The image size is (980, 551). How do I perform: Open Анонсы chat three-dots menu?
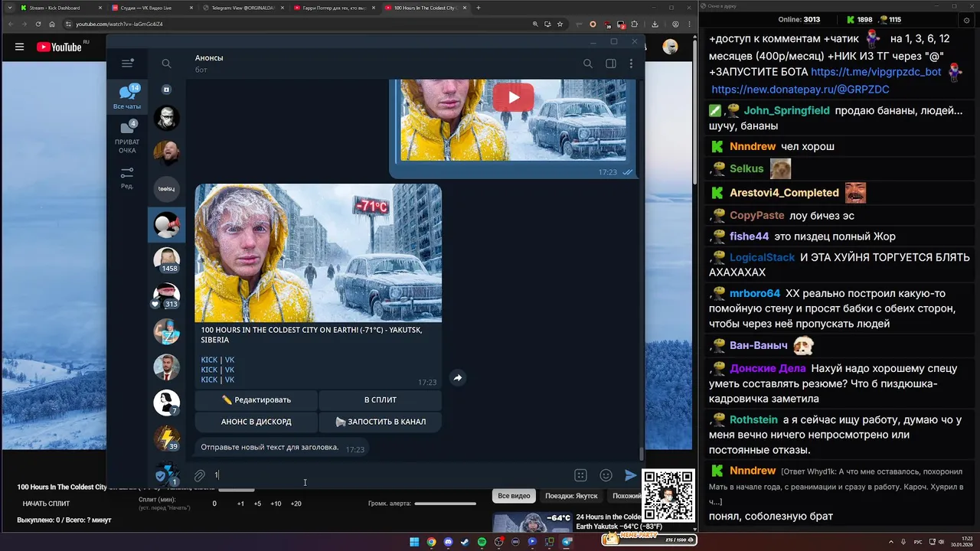point(631,64)
